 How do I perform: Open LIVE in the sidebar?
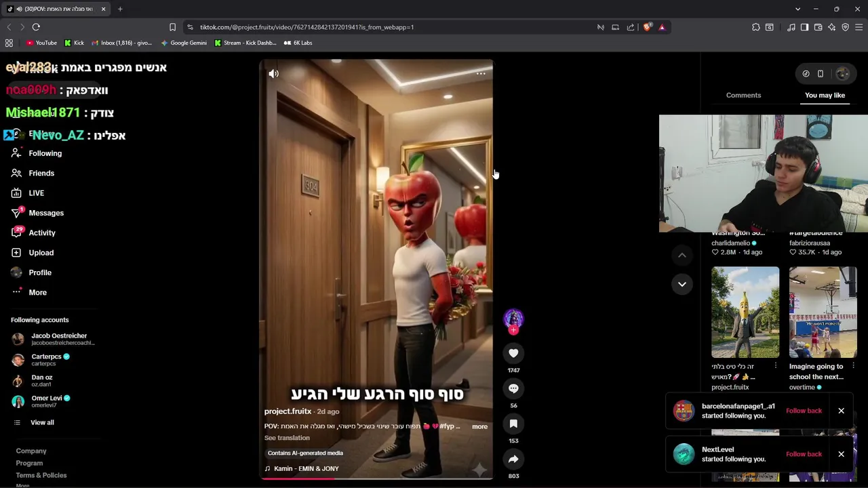pos(36,193)
